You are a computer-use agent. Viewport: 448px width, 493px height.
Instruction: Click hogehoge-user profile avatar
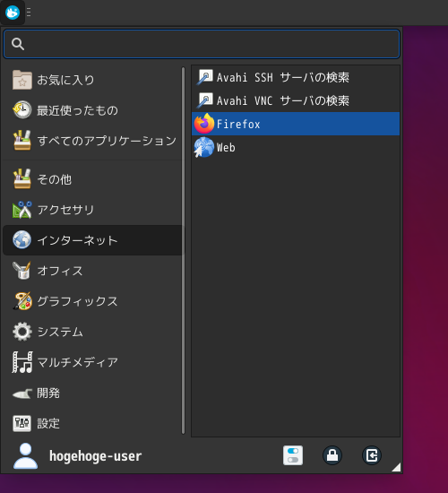coord(25,456)
